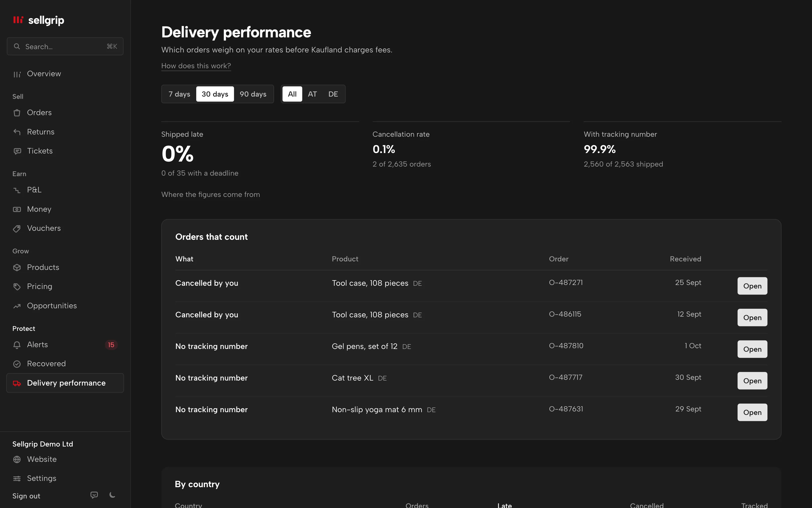The height and width of the screenshot is (508, 812).
Task: Open the How does this work link
Action: coord(196,66)
